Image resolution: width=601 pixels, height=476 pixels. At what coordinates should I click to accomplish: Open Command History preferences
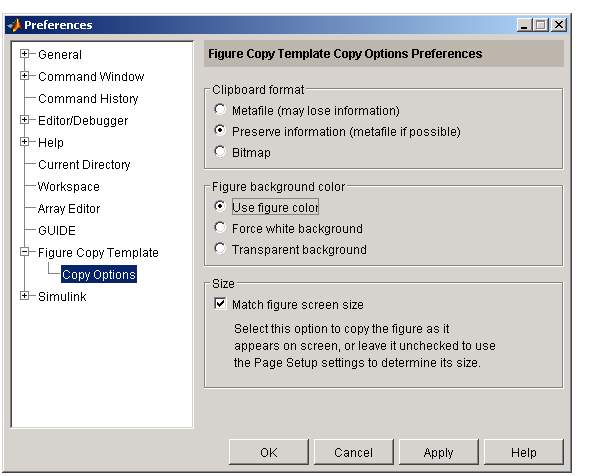tap(88, 98)
